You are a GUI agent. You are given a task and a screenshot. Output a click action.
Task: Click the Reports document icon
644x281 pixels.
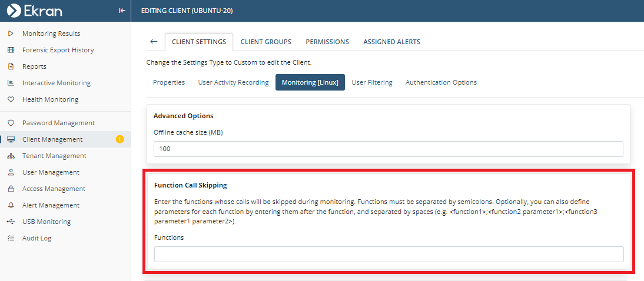click(x=11, y=66)
